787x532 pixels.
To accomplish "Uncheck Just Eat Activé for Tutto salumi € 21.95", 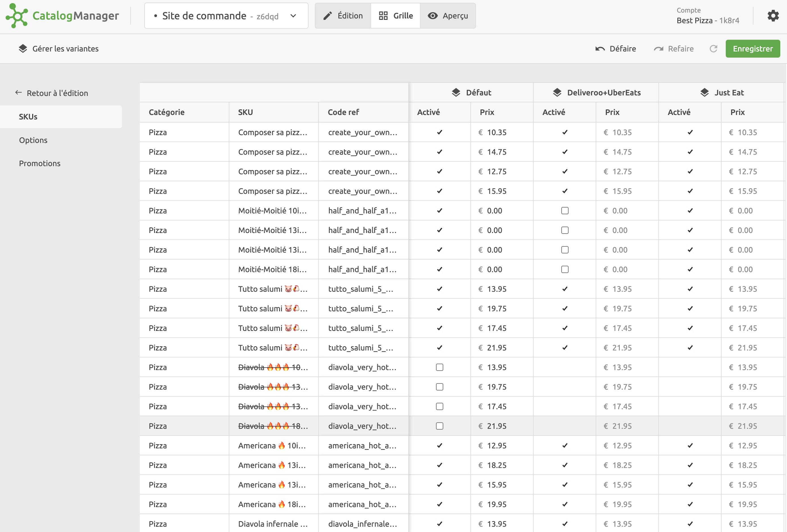I will (x=690, y=348).
